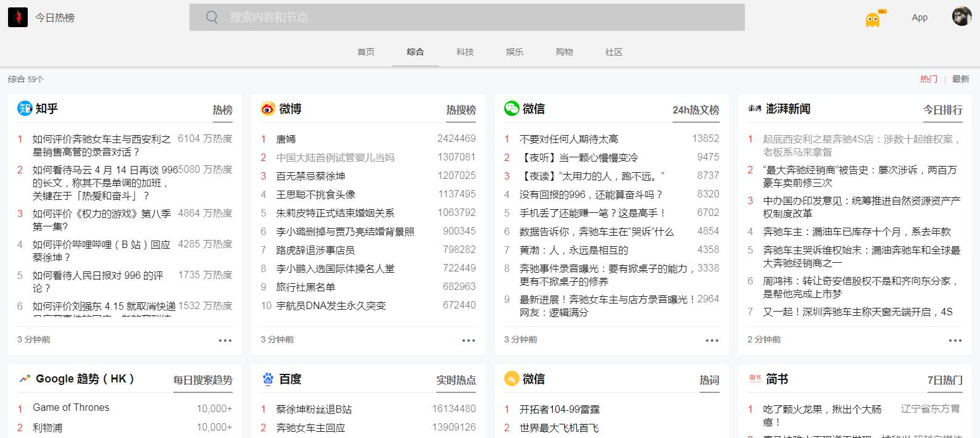Open 百度 topic 奔驰女车主回应
Image resolution: width=980 pixels, height=438 pixels.
click(x=310, y=428)
